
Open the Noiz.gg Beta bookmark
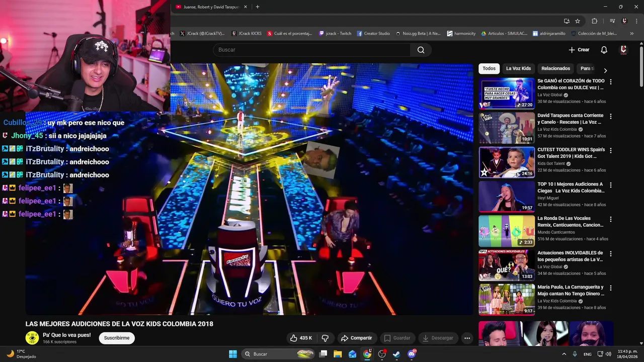click(x=418, y=34)
